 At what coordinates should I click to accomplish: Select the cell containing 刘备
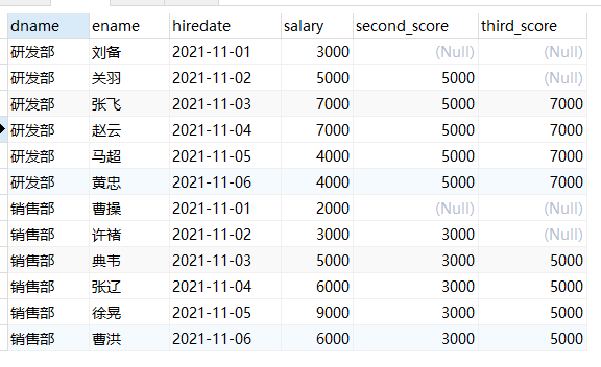point(129,52)
